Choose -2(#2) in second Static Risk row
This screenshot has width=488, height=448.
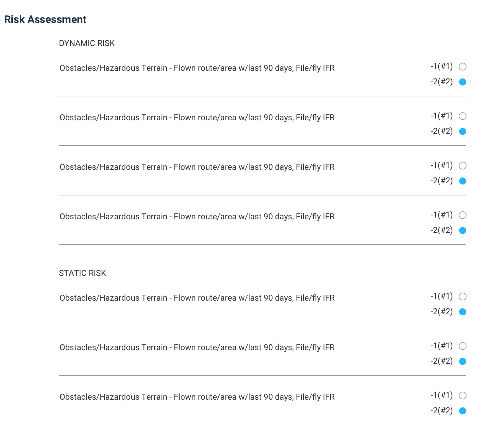click(463, 361)
